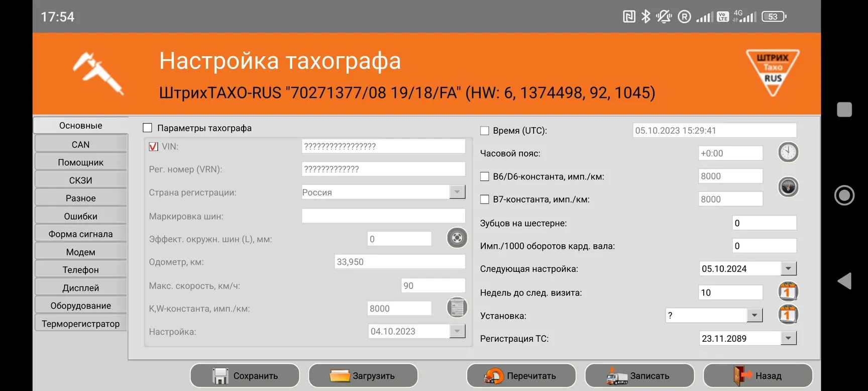This screenshot has height=391, width=868.
Task: Click the Загрузить button
Action: [x=363, y=375]
